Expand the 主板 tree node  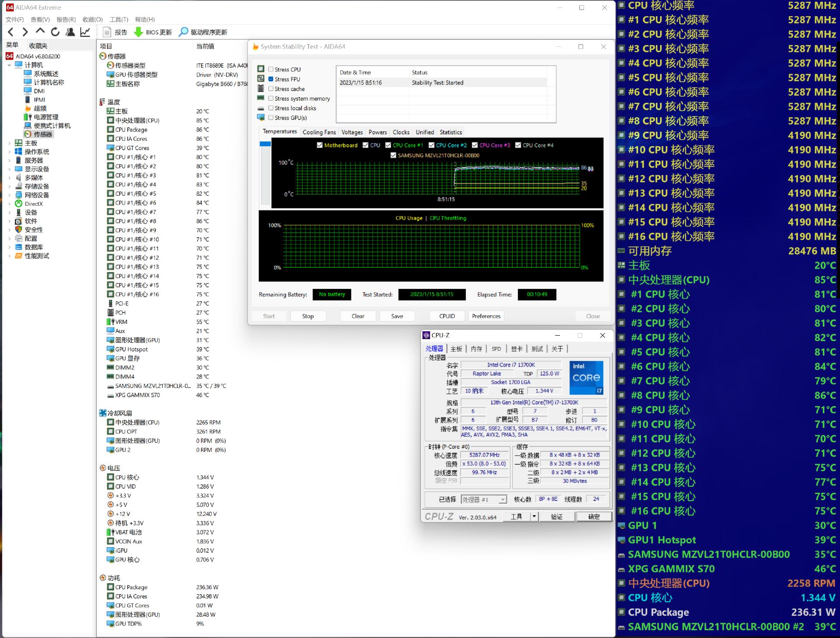(x=10, y=143)
